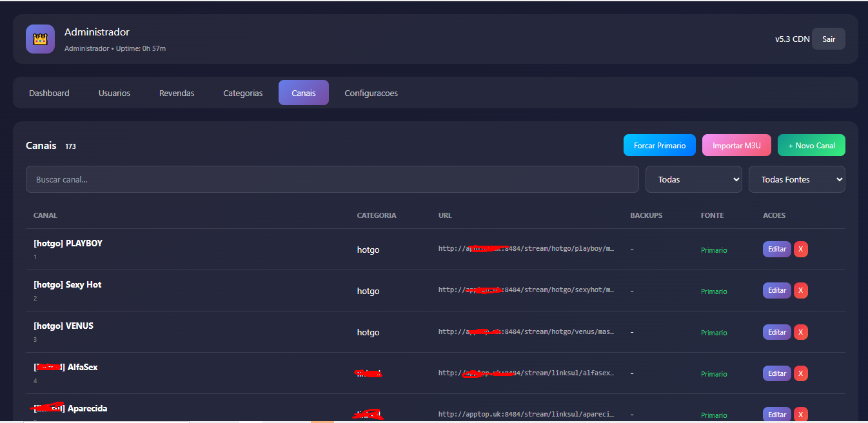Delete the AlfaSex channel row

[x=800, y=373]
